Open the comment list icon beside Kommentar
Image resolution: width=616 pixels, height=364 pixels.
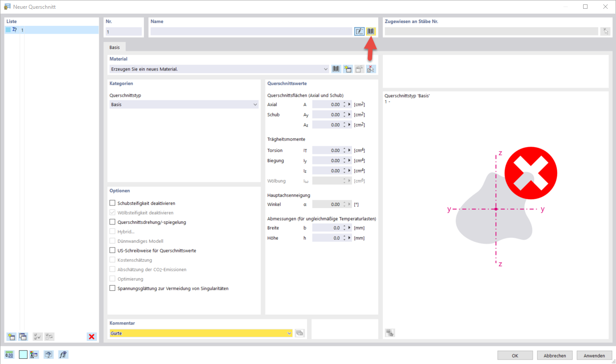click(300, 333)
